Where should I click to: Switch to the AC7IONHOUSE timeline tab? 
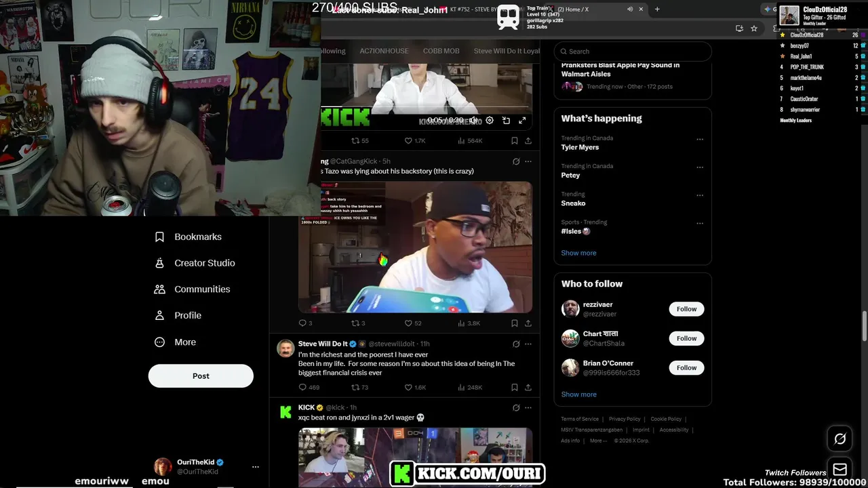[x=384, y=51]
